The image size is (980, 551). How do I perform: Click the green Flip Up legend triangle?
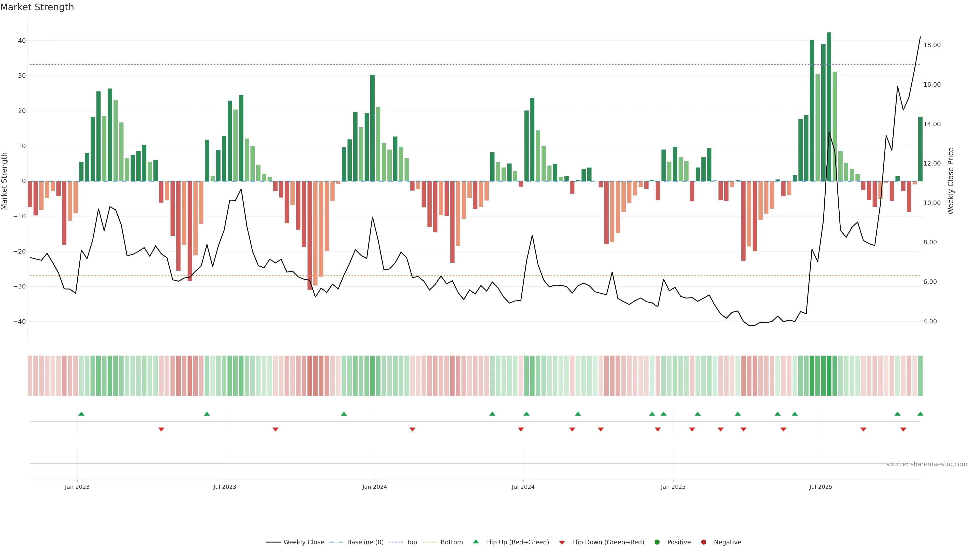pos(475,542)
